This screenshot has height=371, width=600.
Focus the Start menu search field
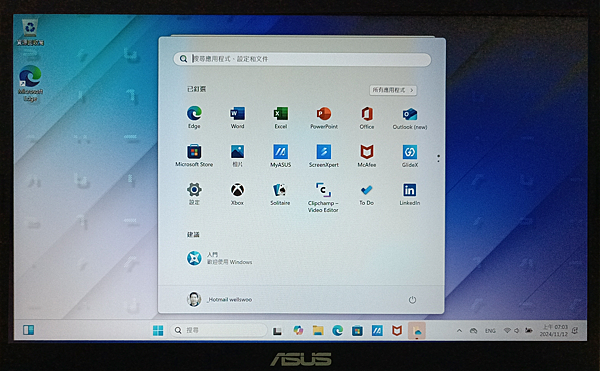[302, 59]
